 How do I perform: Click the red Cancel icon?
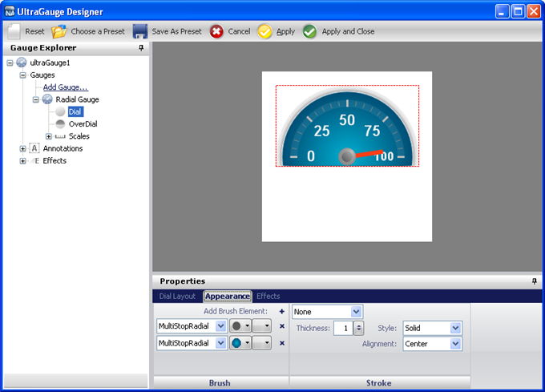tap(216, 31)
